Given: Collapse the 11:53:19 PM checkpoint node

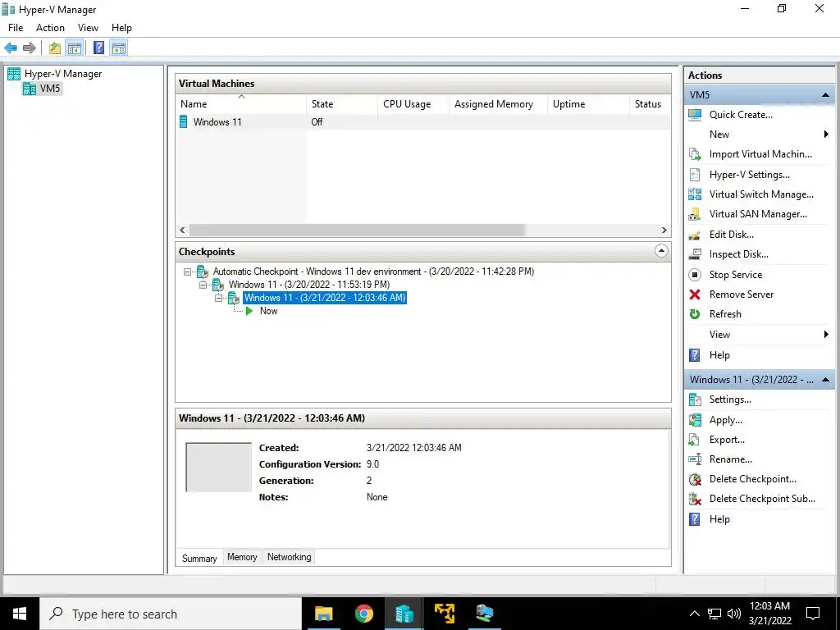Looking at the screenshot, I should (203, 285).
